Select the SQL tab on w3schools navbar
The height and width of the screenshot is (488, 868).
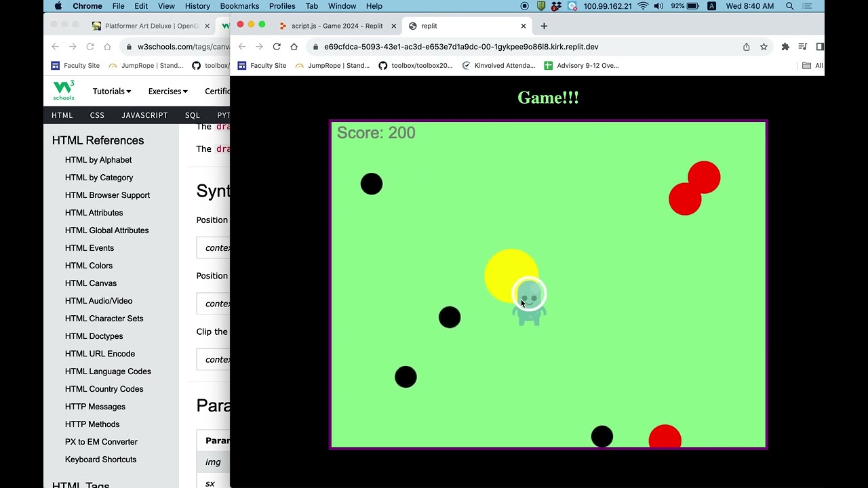(x=193, y=115)
